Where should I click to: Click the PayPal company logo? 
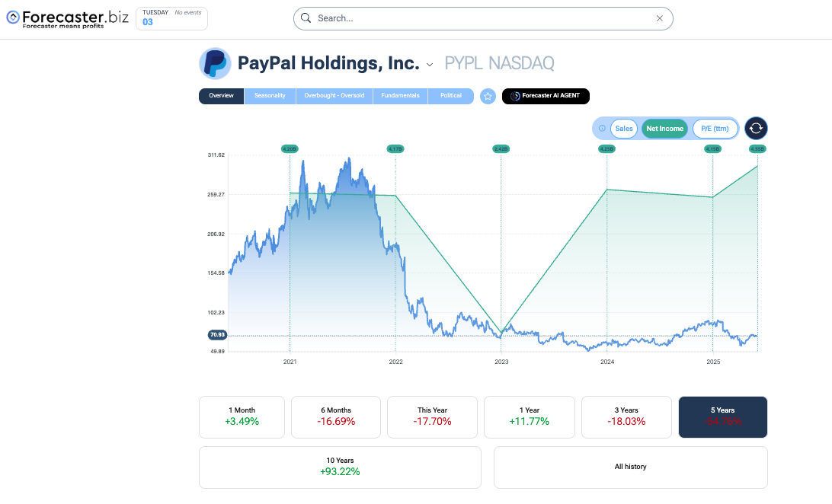(215, 63)
